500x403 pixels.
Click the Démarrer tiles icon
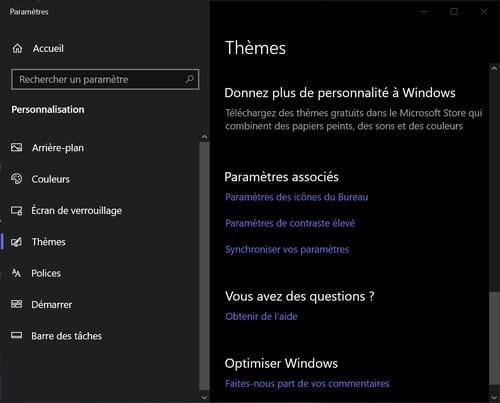click(16, 304)
